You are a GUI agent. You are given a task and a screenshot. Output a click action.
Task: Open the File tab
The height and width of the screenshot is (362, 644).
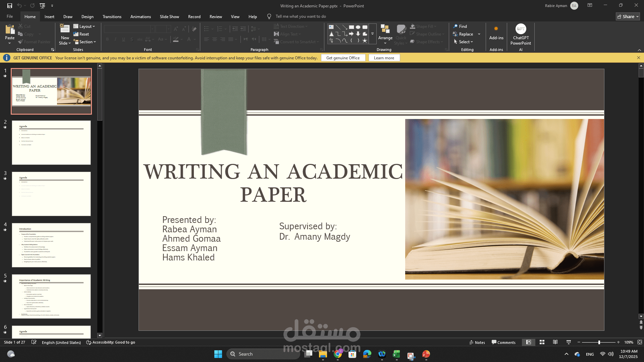(x=10, y=16)
